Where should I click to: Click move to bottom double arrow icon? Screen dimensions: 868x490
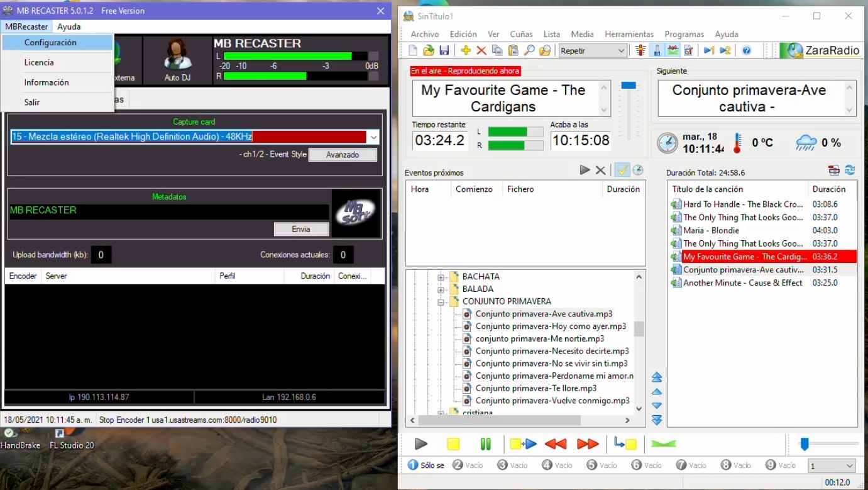657,420
